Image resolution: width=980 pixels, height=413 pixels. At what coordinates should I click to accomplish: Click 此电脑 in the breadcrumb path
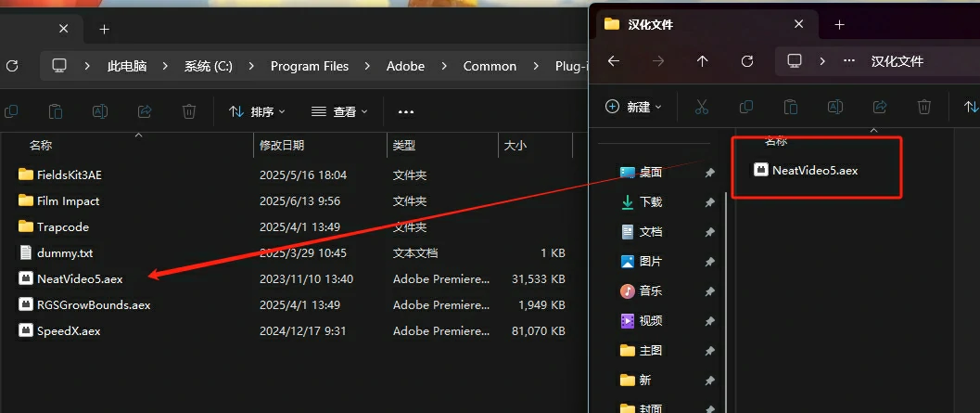tap(127, 66)
